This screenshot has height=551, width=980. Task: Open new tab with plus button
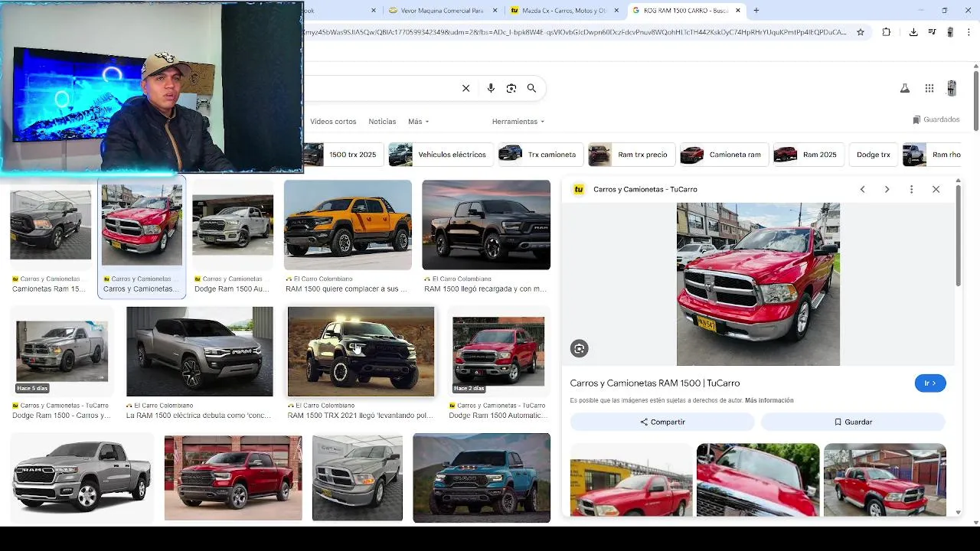click(x=756, y=11)
